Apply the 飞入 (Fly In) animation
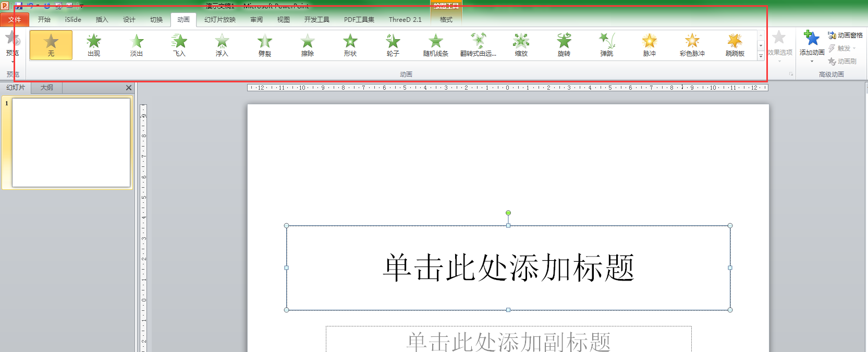This screenshot has width=868, height=352. 179,45
